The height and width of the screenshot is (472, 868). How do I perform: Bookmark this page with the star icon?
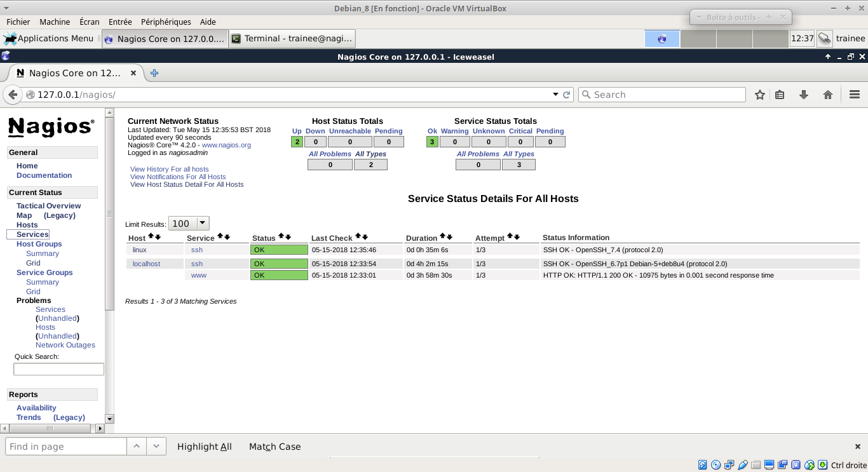click(760, 95)
